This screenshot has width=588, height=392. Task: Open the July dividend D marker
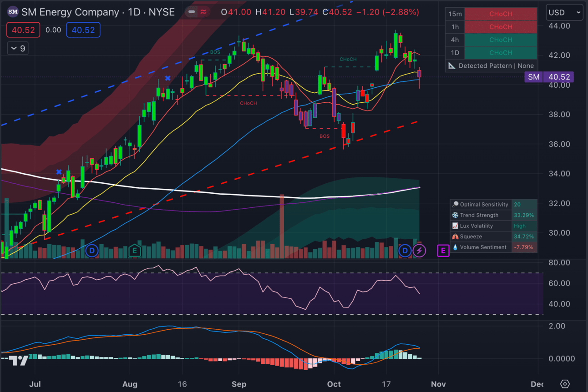click(x=92, y=251)
